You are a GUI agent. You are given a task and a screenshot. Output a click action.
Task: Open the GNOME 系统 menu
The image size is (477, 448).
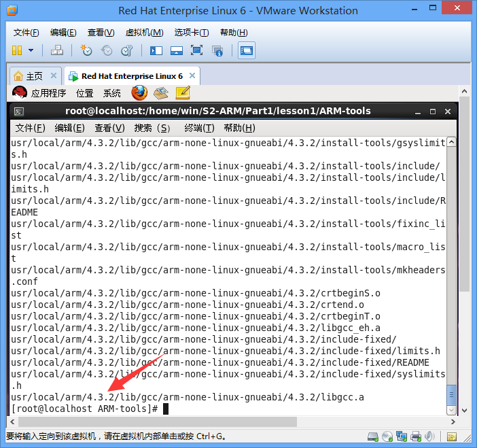click(x=111, y=93)
